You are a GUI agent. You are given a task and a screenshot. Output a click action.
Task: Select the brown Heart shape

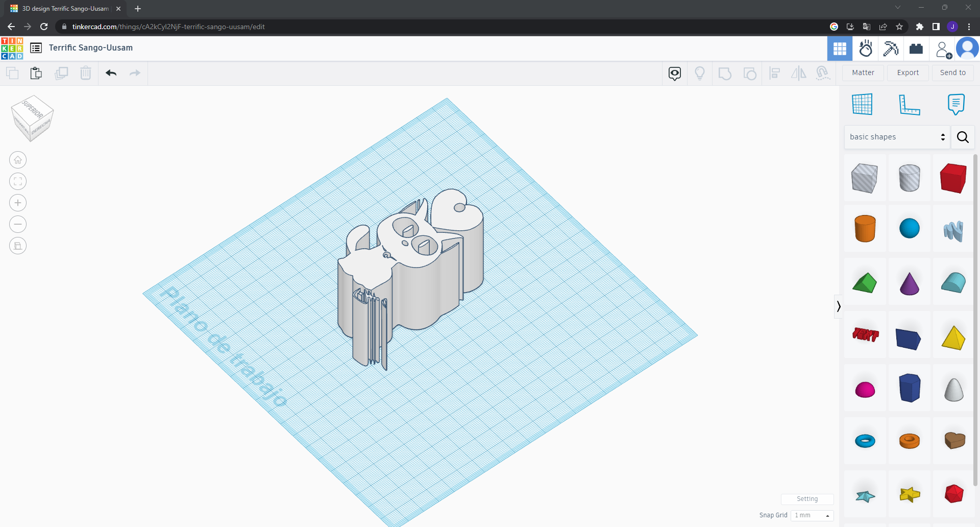(x=954, y=440)
